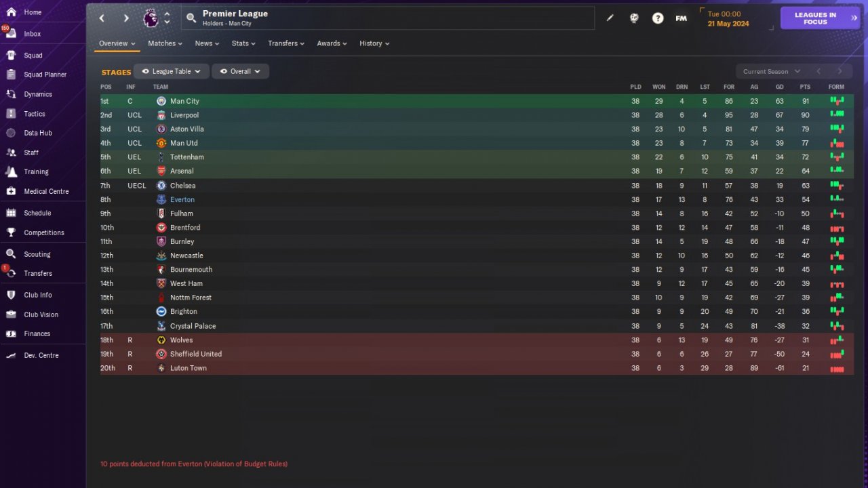Open the History tab menu

[374, 43]
